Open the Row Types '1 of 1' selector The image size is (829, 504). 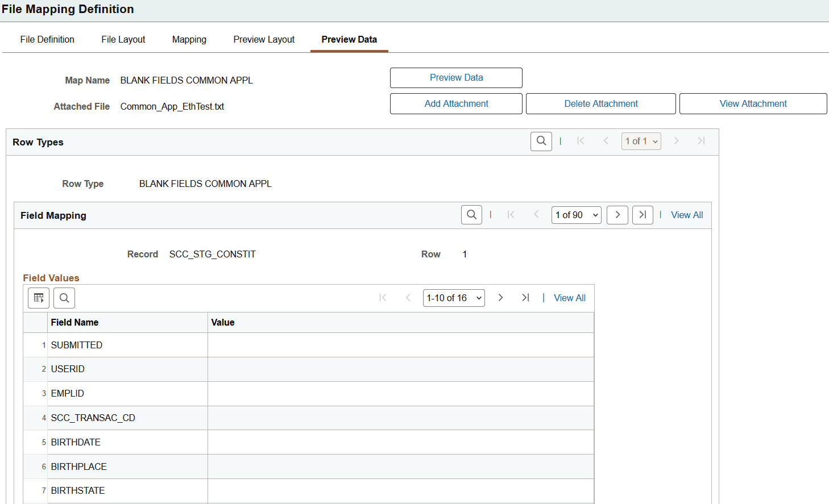point(641,141)
